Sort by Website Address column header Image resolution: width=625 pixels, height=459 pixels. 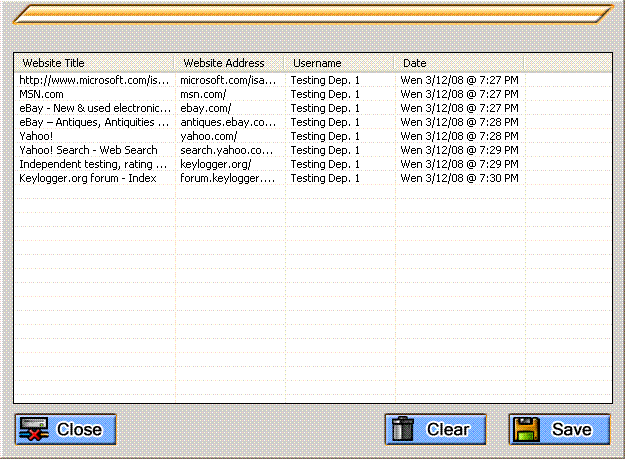tap(229, 63)
